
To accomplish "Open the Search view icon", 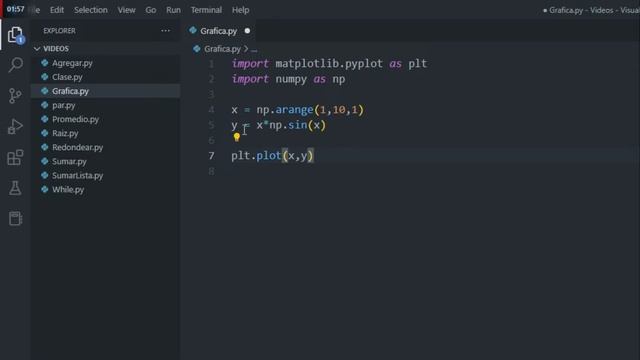I will coord(16,64).
